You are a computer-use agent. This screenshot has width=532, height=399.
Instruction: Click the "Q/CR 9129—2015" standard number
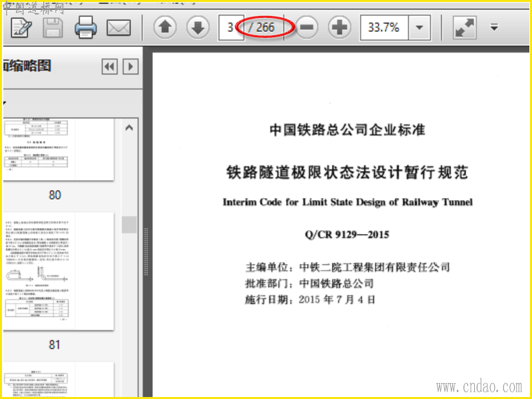pos(346,235)
